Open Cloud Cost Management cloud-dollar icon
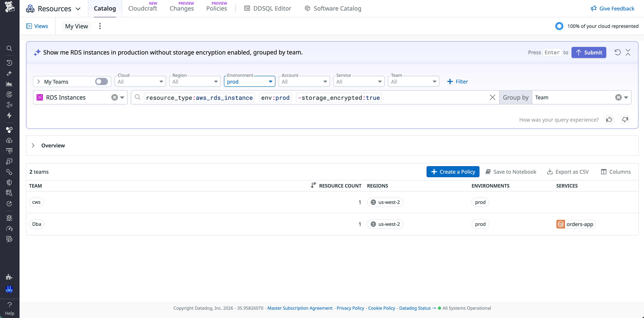Screen dimensions: 644x318 tap(9, 140)
